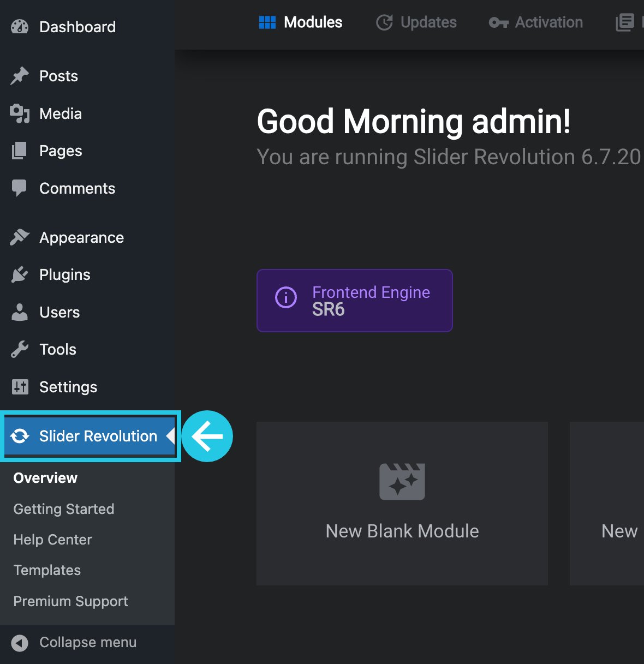Click the New Blank Module clapperboard icon
The image size is (644, 664).
[402, 481]
